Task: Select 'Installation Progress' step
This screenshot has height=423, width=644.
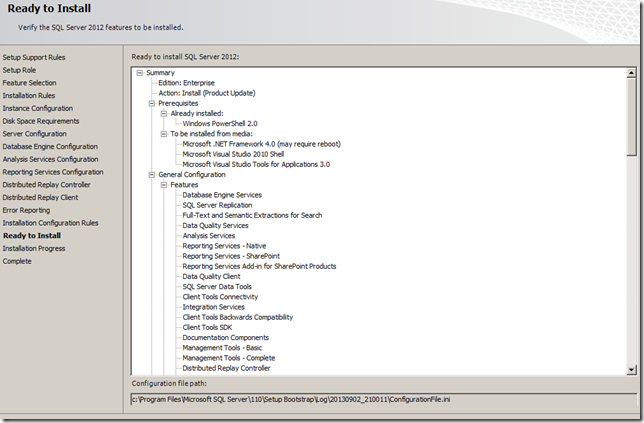Action: (34, 248)
